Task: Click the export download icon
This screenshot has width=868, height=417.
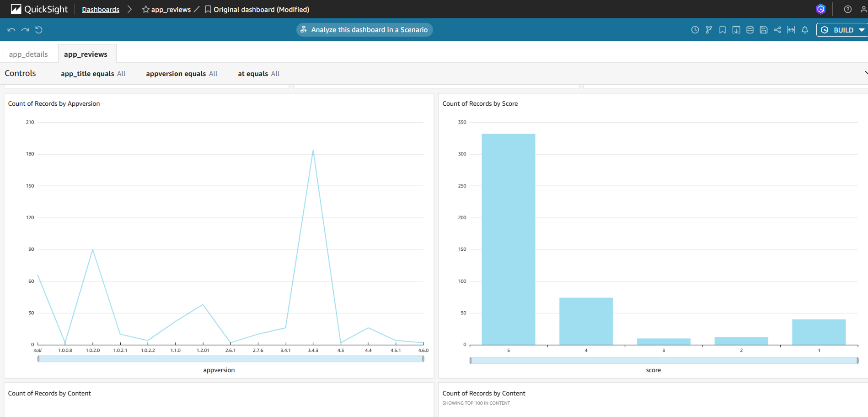Action: click(736, 30)
